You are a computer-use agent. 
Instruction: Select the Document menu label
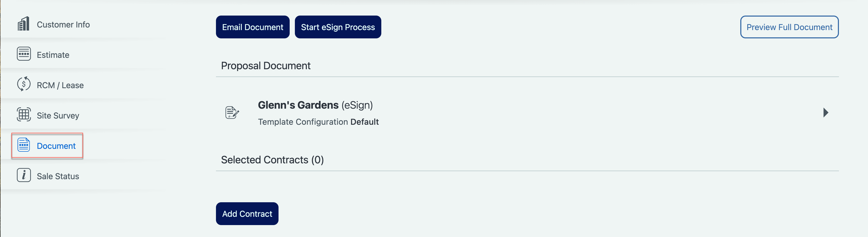click(x=56, y=146)
